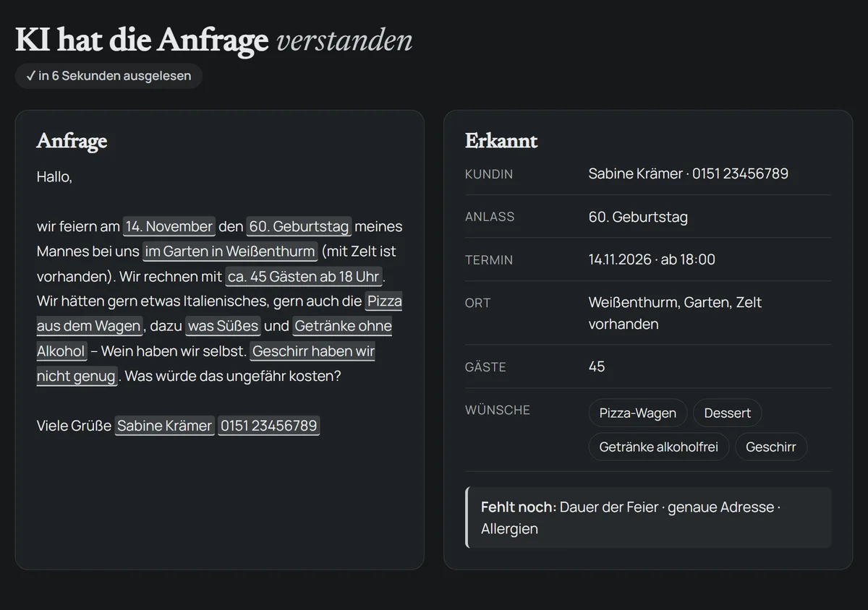
Task: Click highlighted 'im Garten in Weißenthurm'
Action: 230,252
